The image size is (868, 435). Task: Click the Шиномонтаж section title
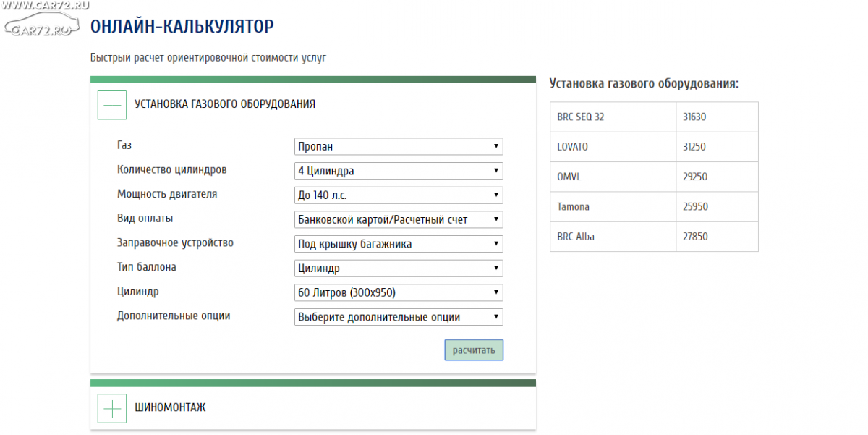click(170, 408)
